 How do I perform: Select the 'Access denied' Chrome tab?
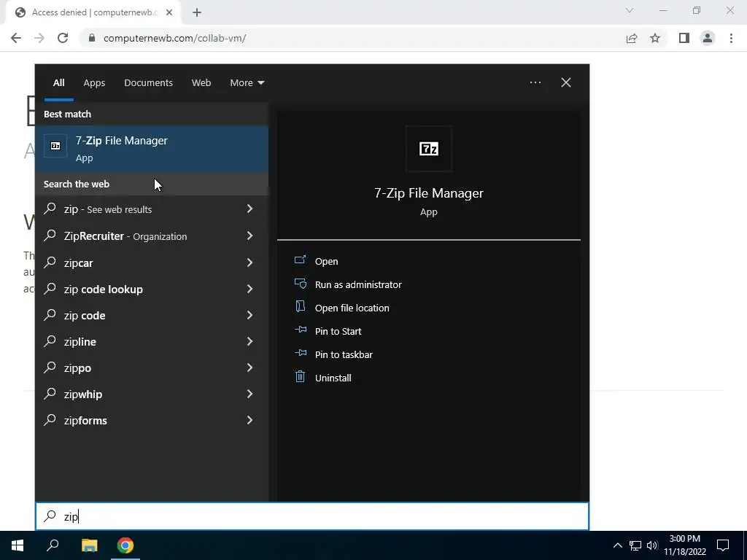tap(93, 13)
